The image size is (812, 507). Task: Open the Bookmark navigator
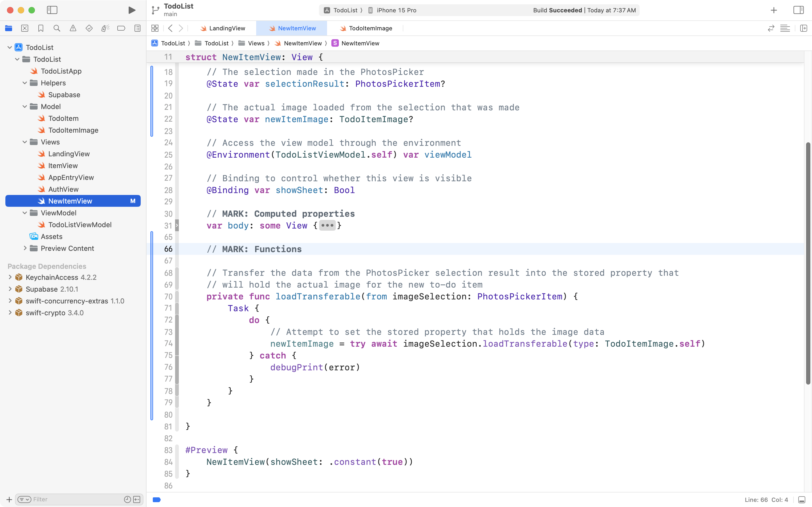coord(41,28)
